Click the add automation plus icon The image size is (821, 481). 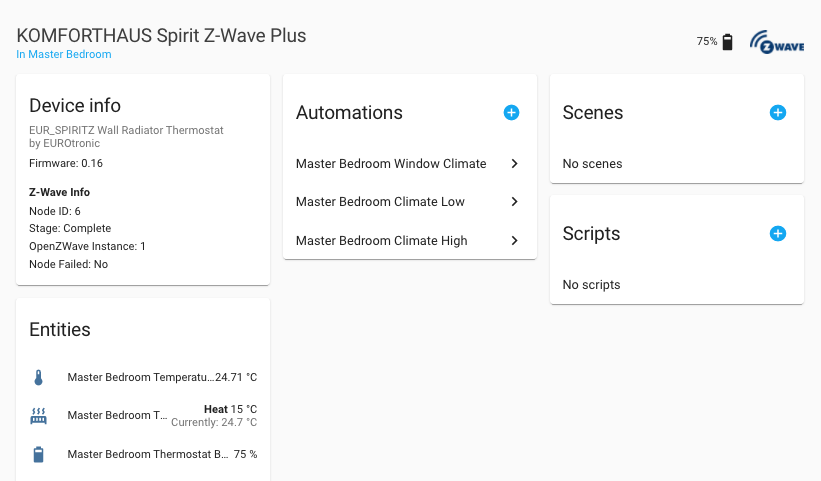(x=511, y=113)
